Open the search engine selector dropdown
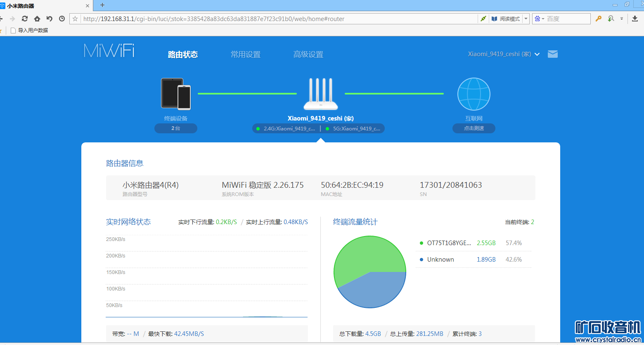Viewport: 644px width, 345px height. tap(543, 19)
